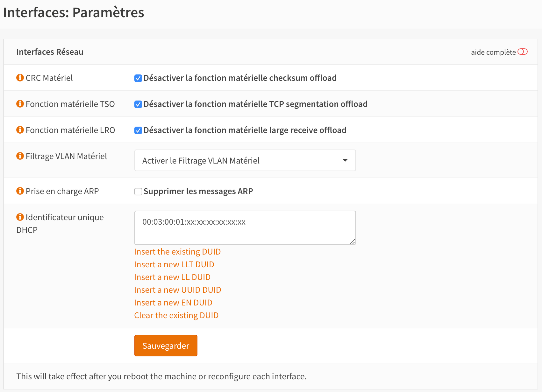Show help for Fonction matérielle LRO

coord(20,130)
